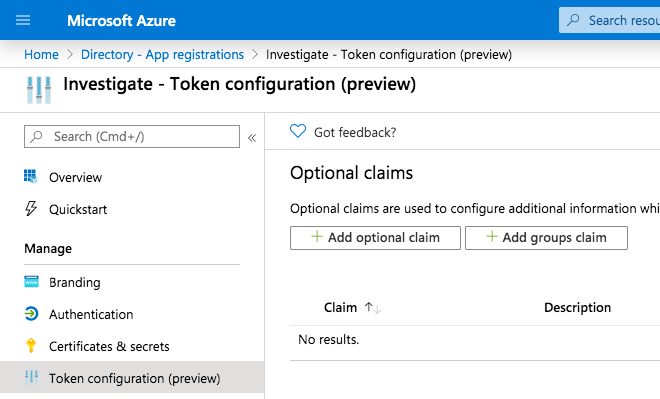Click the top Search resources box
660x399 pixels.
[x=609, y=20]
